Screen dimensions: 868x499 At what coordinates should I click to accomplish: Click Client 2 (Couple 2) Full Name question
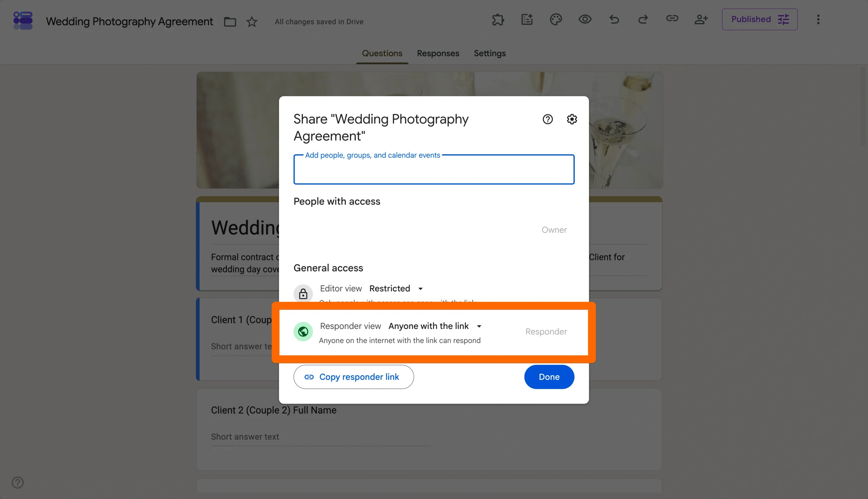(273, 410)
